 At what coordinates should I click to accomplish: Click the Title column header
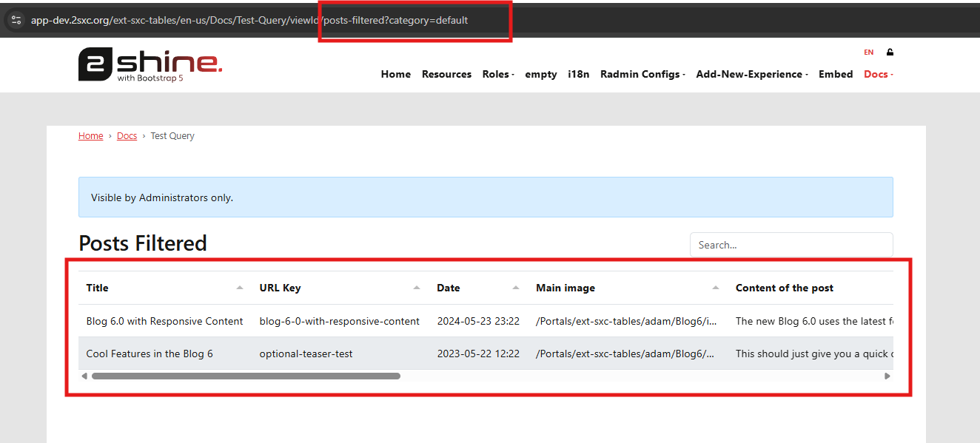pos(165,288)
